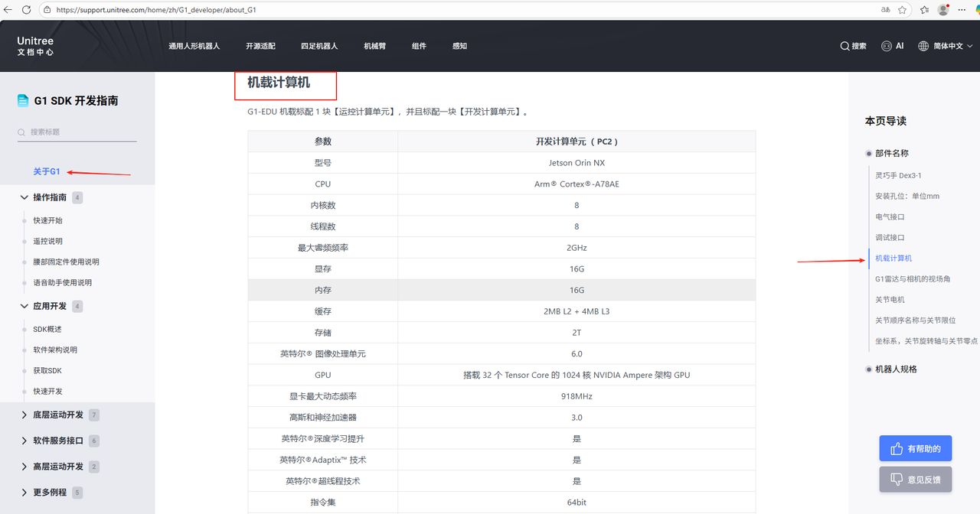The width and height of the screenshot is (980, 514).
Task: Select 关于G1 in the sidebar
Action: click(x=47, y=171)
